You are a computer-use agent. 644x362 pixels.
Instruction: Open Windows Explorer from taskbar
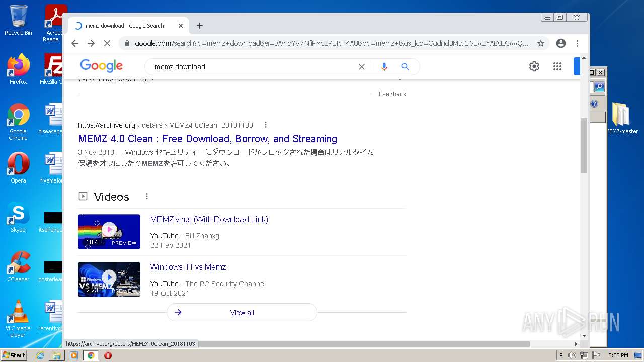click(57, 355)
